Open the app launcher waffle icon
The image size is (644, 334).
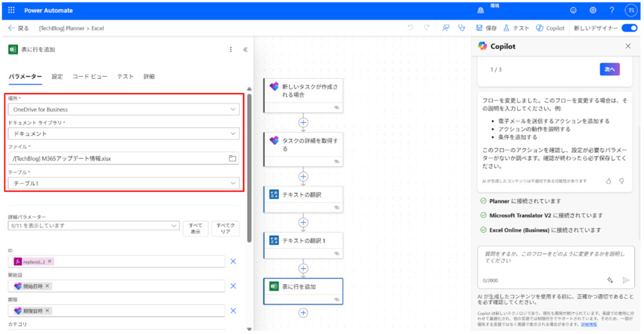(x=11, y=10)
